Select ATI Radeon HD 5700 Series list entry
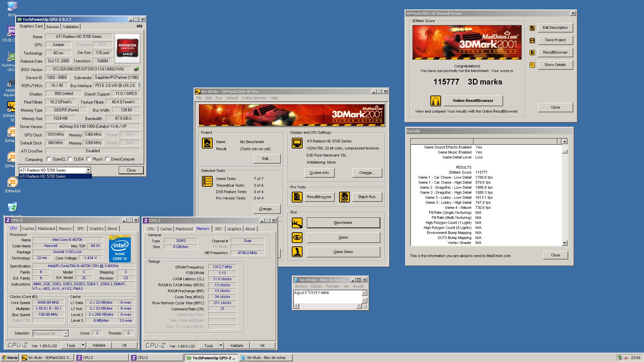The width and height of the screenshot is (644, 362). click(55, 176)
